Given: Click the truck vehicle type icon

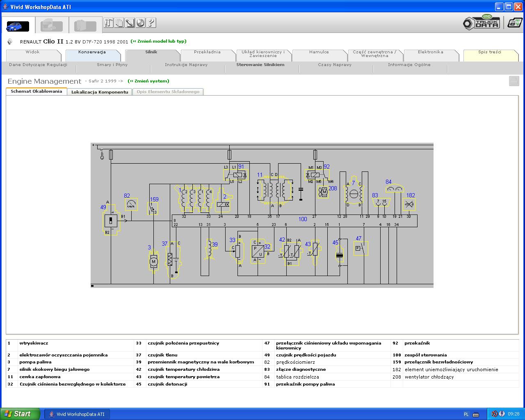Looking at the screenshot, I should coord(52,26).
